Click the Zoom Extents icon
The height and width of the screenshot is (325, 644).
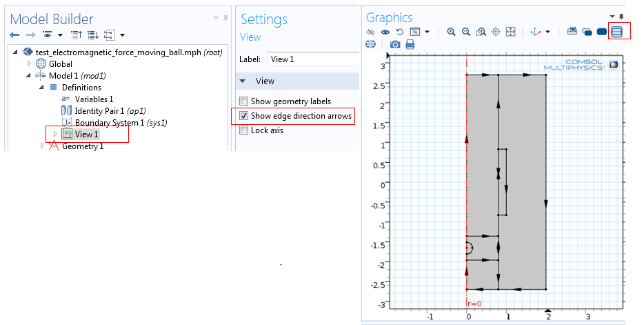pos(510,32)
